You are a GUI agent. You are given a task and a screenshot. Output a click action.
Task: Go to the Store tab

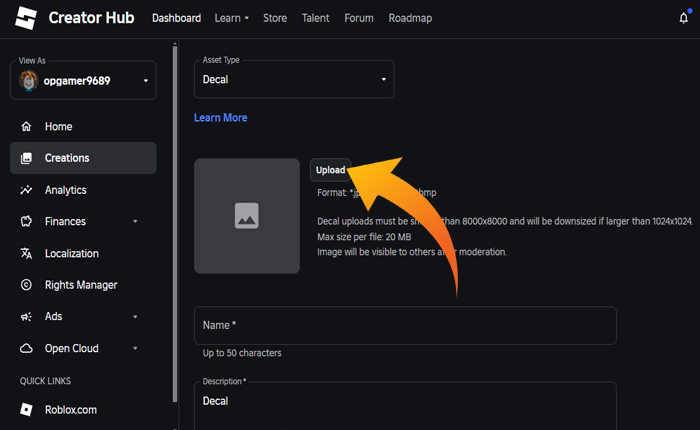pyautogui.click(x=274, y=18)
